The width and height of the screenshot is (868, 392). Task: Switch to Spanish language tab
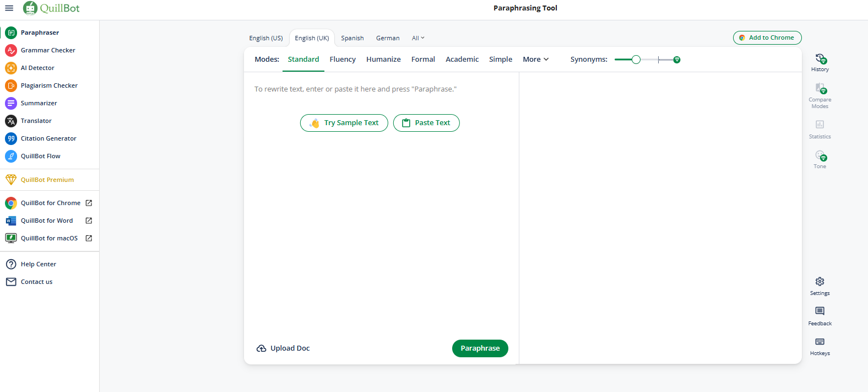pos(352,38)
